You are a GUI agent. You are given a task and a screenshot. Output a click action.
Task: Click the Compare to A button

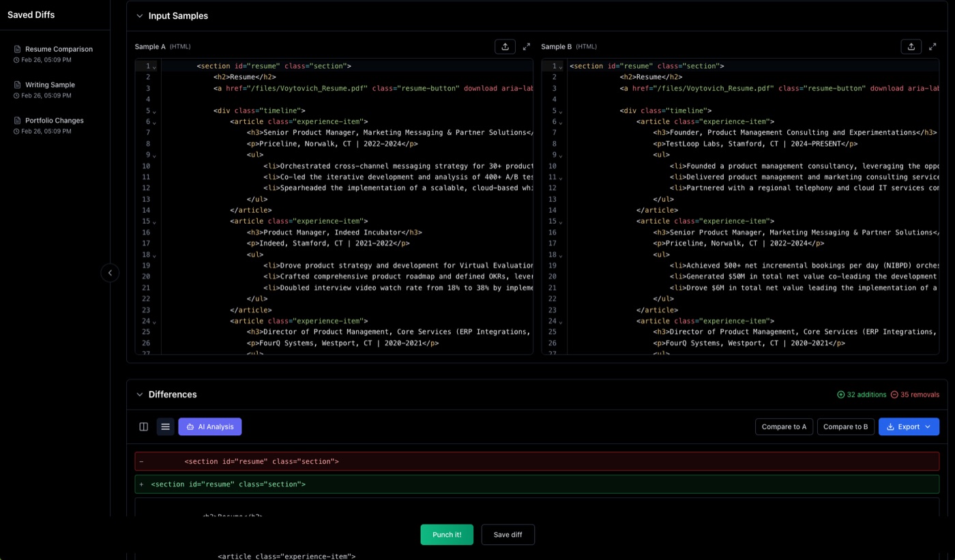[x=784, y=427]
